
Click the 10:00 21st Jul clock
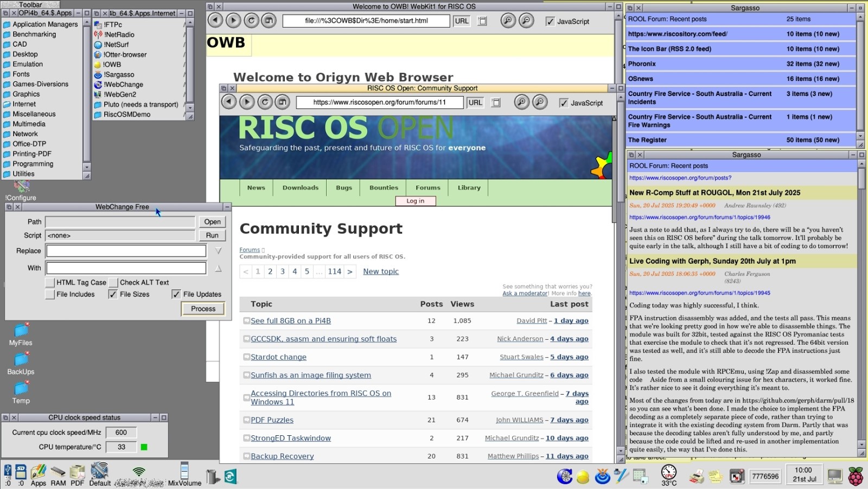803,475
